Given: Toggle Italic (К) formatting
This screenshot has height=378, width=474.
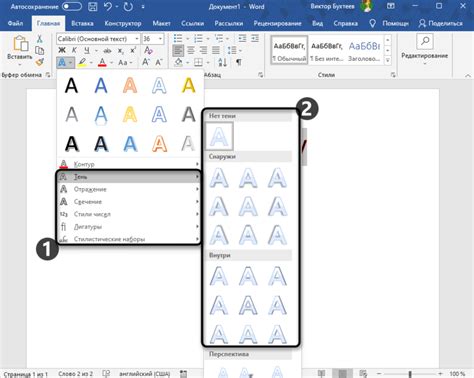Looking at the screenshot, I should 74,50.
